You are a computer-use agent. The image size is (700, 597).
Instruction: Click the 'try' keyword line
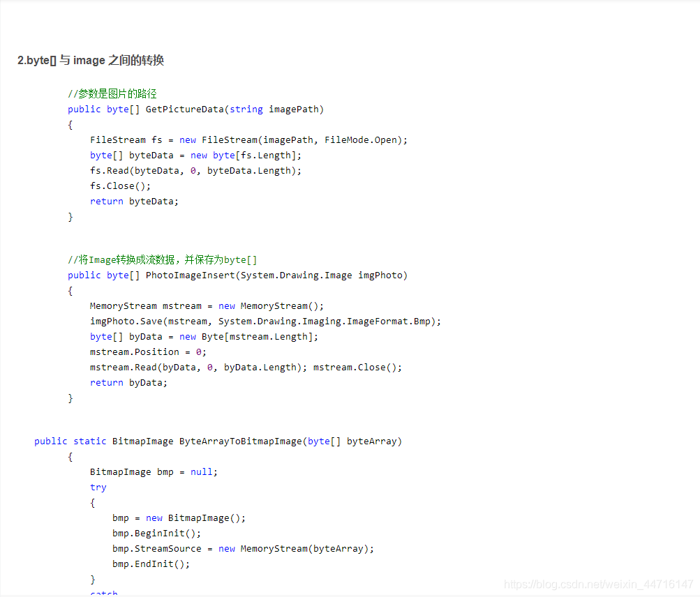tap(98, 488)
